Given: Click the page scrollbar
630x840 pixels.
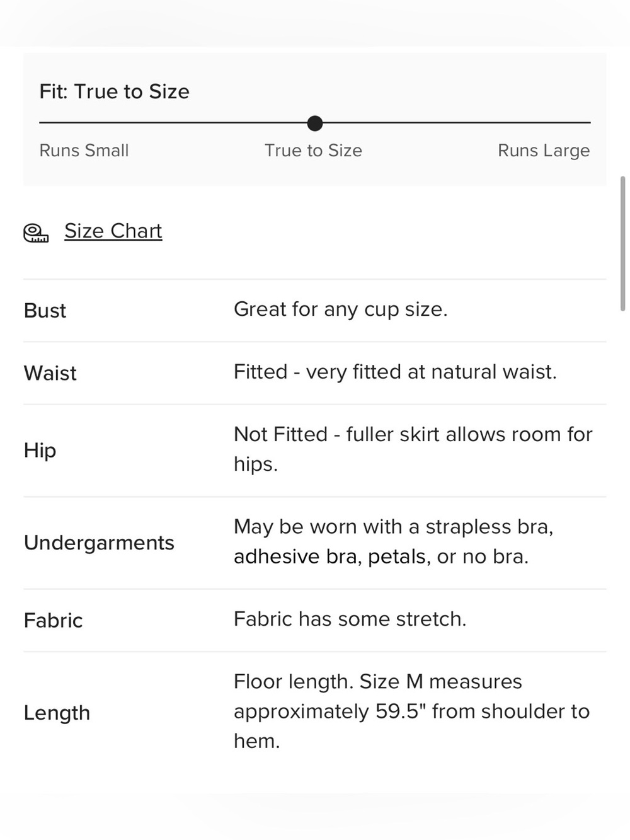Looking at the screenshot, I should 623,243.
